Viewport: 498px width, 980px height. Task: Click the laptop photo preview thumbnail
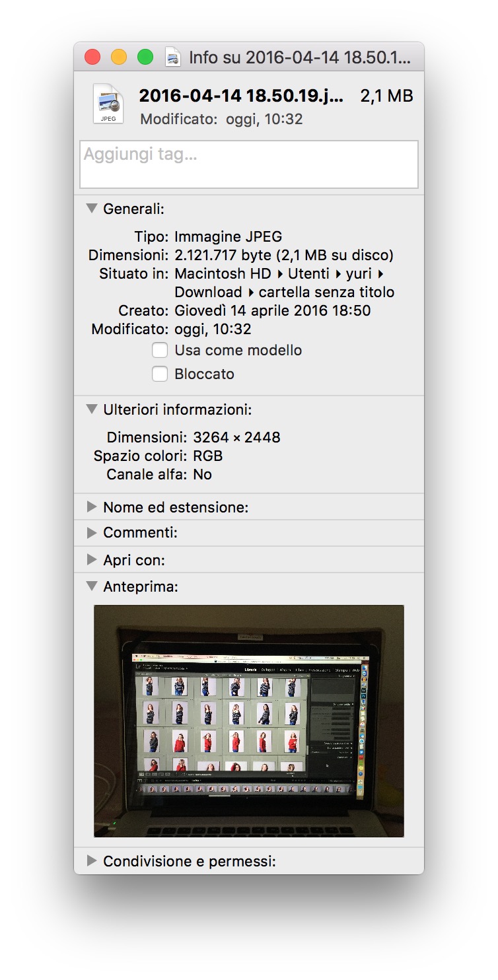(249, 721)
